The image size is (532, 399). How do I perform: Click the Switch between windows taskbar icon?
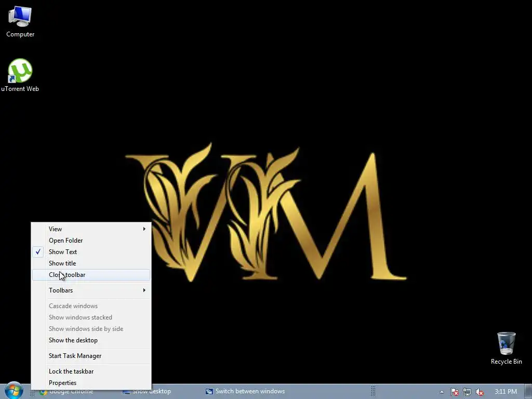coord(209,392)
